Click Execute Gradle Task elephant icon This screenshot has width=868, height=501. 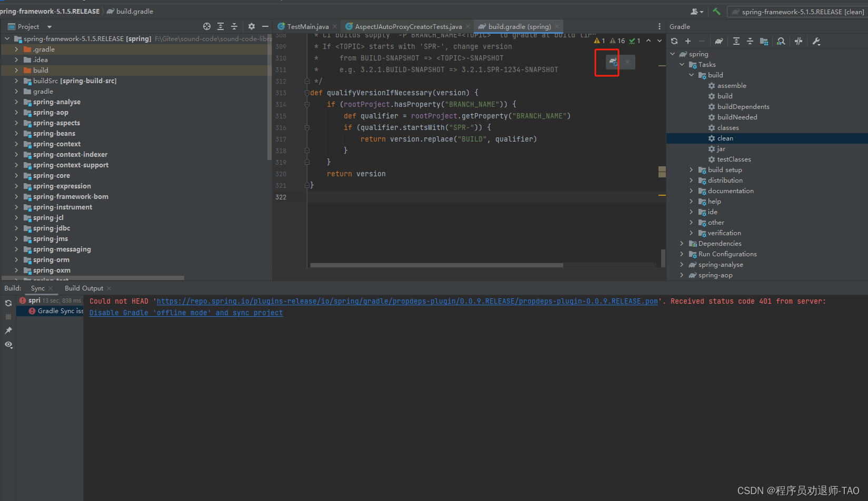719,41
